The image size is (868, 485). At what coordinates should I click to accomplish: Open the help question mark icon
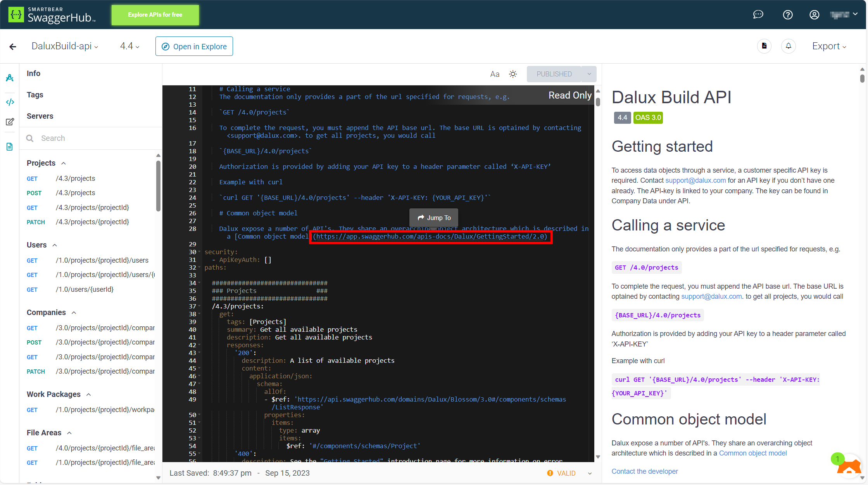(787, 15)
